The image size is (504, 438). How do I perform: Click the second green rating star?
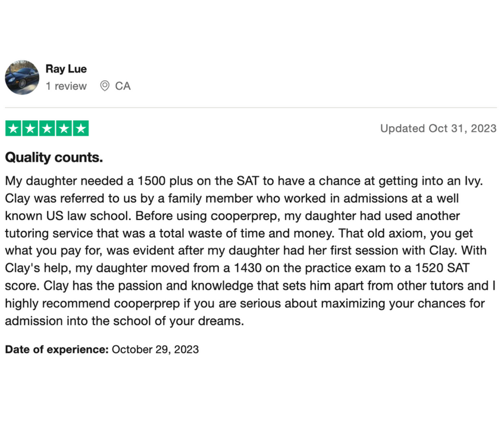30,129
